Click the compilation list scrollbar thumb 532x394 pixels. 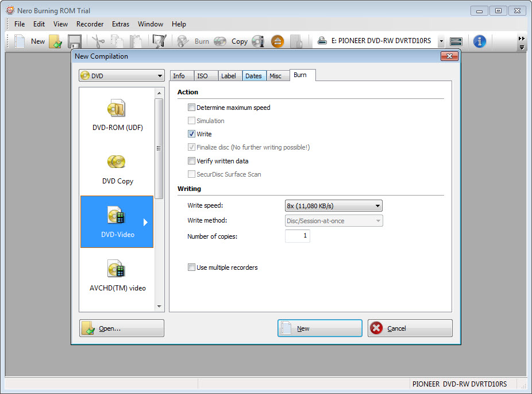point(159,148)
